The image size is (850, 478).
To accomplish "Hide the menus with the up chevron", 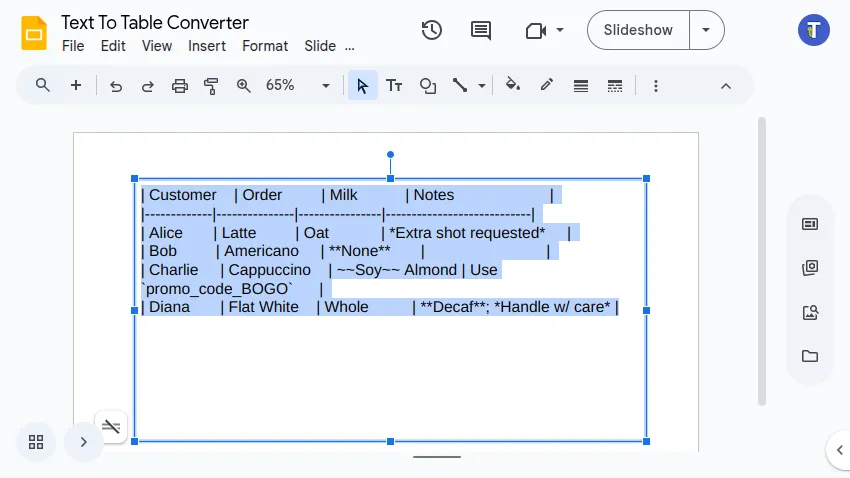I will (726, 86).
